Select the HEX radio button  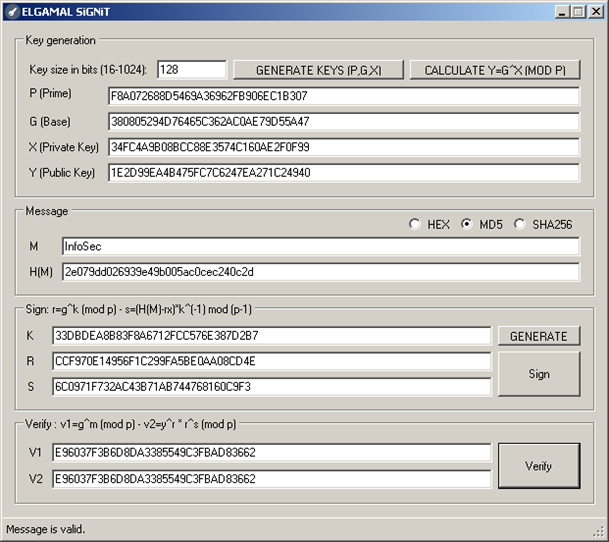[415, 224]
